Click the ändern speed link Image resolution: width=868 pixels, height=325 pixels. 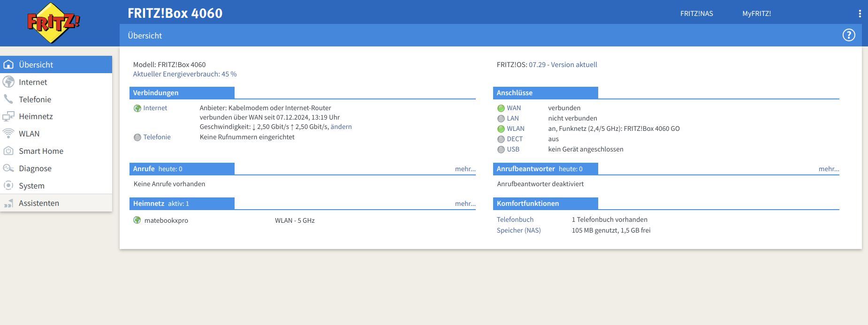pyautogui.click(x=341, y=127)
